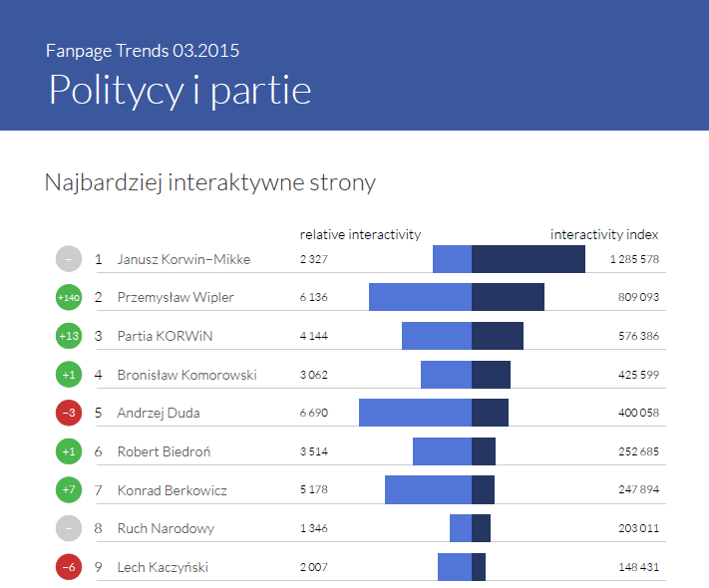709x588 pixels.
Task: Click the light blue bar for Andrzej Duda
Action: pos(415,413)
